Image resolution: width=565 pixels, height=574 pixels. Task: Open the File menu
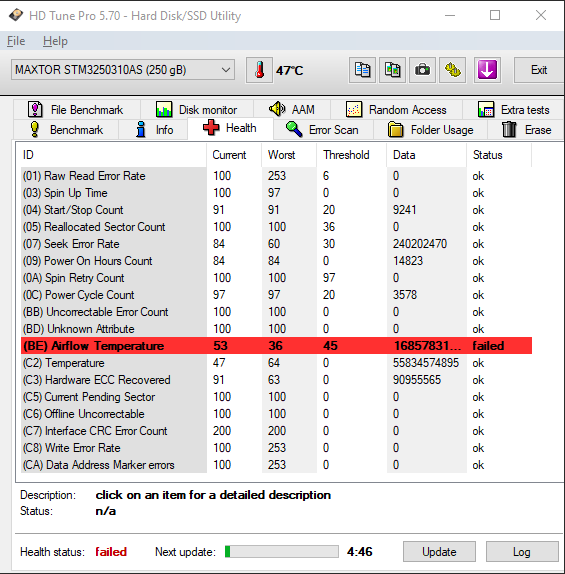pyautogui.click(x=16, y=41)
